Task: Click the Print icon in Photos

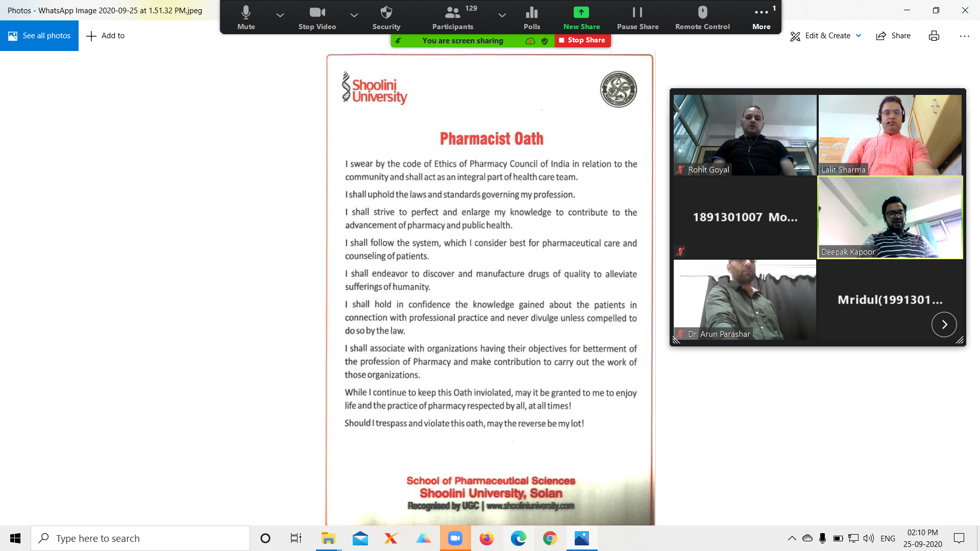Action: click(934, 36)
